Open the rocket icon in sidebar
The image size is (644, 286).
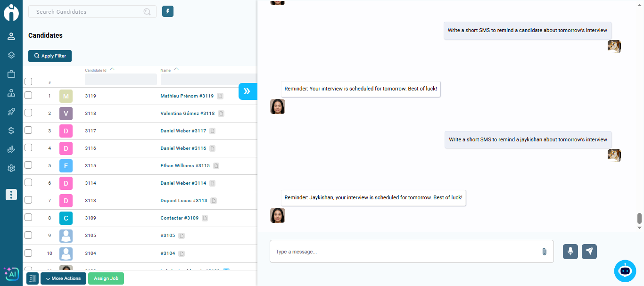(x=11, y=112)
